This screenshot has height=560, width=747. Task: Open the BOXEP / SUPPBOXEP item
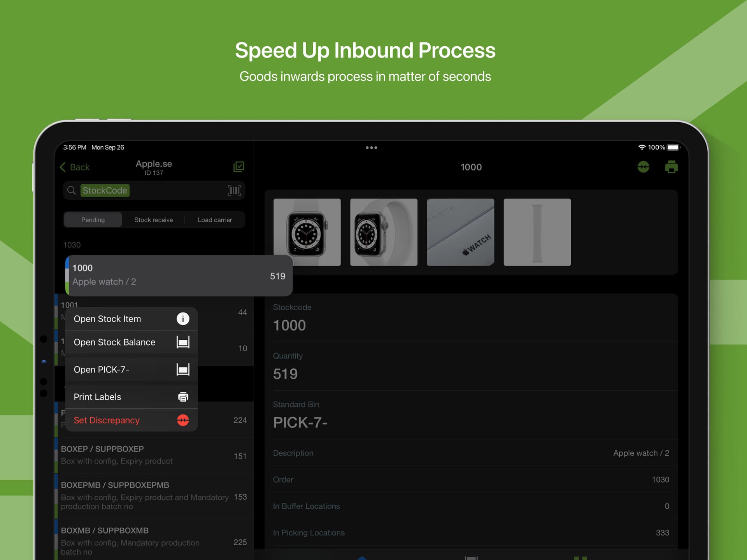click(x=154, y=455)
